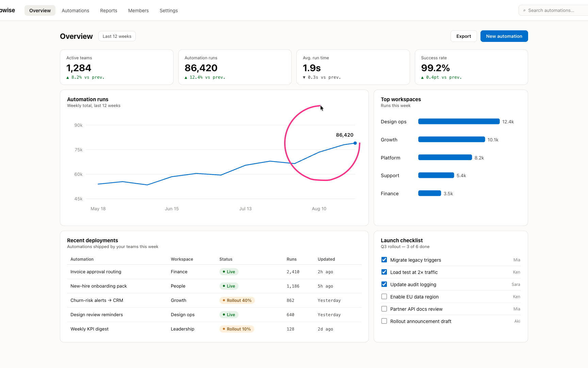588x368 pixels.
Task: Open the Last 12 weeks range selector
Action: point(117,36)
